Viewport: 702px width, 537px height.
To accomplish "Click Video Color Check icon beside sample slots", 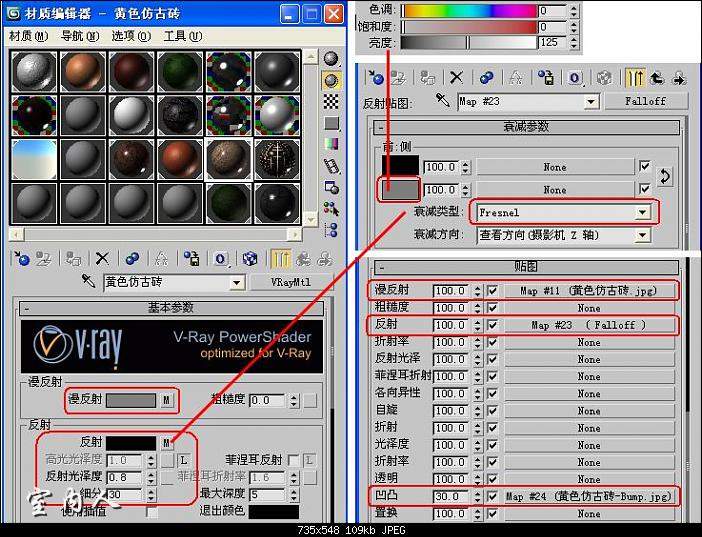I will [331, 144].
